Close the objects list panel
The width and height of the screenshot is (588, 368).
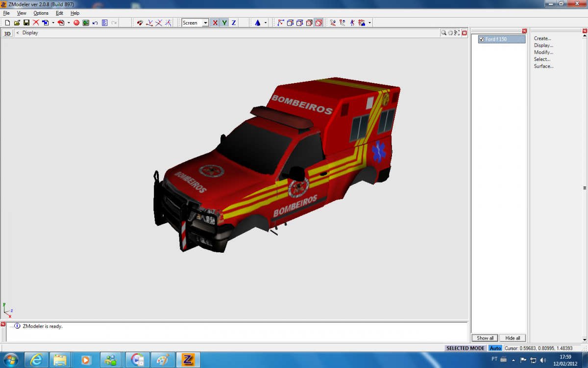[524, 31]
